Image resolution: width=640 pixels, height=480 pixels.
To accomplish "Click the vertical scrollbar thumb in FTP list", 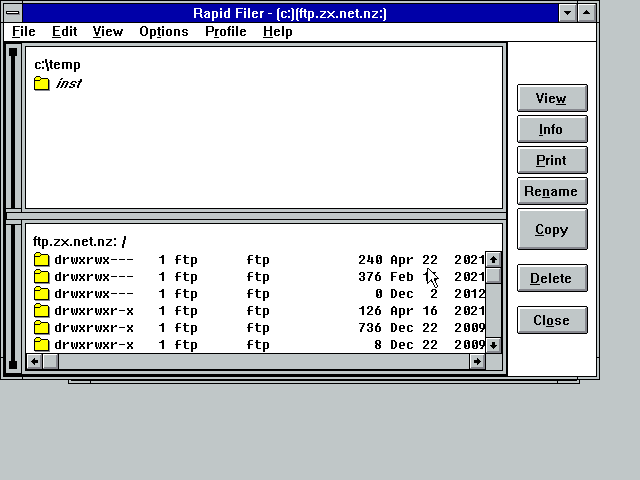I will (x=493, y=276).
